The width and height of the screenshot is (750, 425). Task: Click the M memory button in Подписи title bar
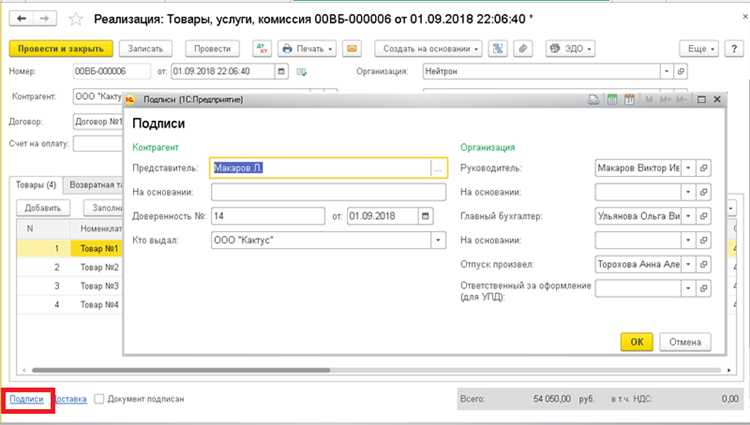click(649, 99)
